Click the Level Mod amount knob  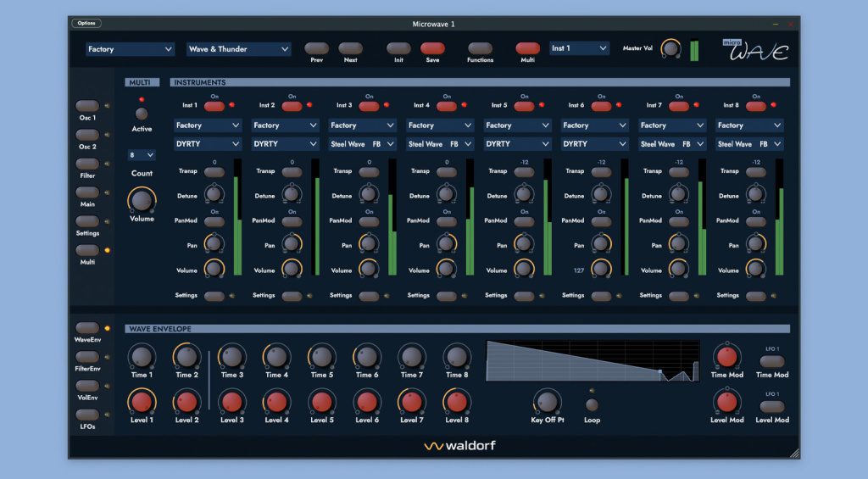pos(726,402)
